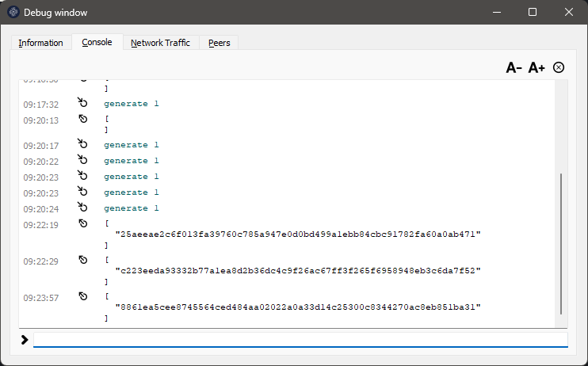Select the Console tab

97,42
